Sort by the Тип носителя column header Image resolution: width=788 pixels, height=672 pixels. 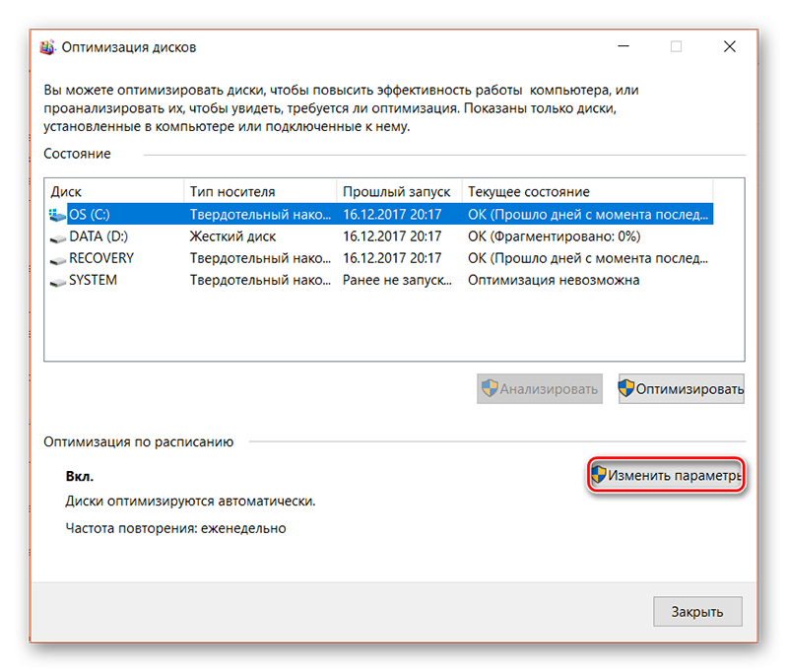[x=260, y=191]
